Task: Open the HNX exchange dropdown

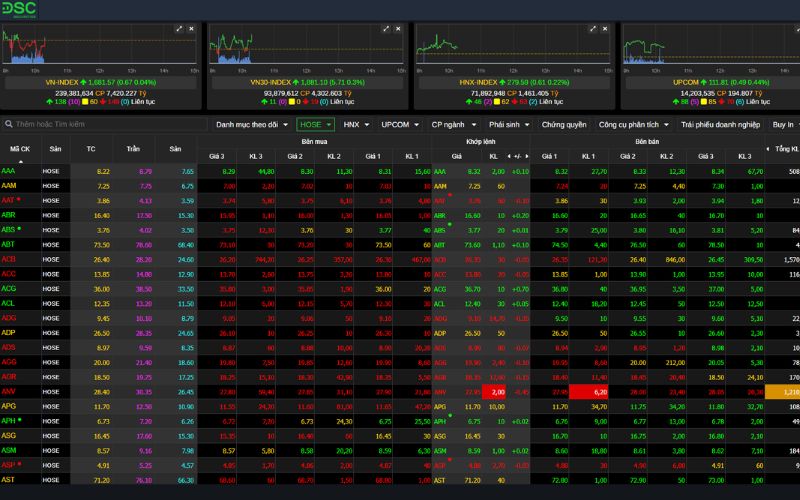Action: click(356, 124)
